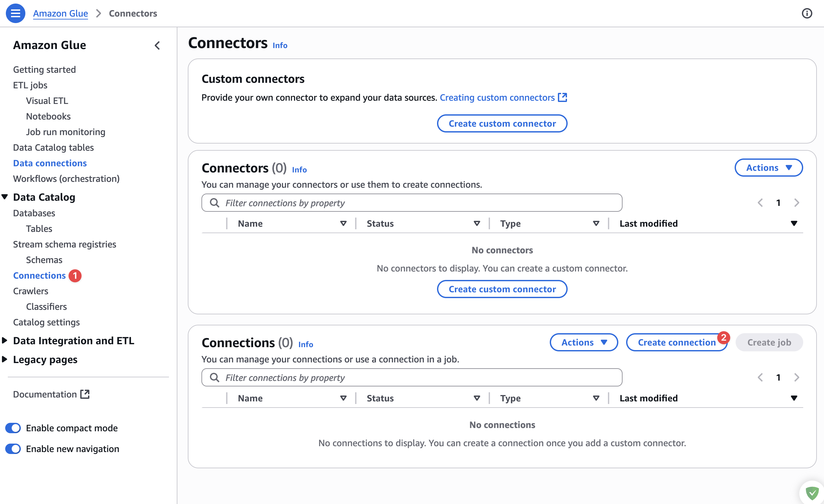Click the external link icon beside Creating custom connectors

(x=563, y=97)
